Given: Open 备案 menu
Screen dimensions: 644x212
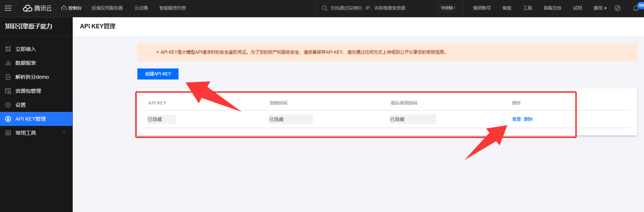Looking at the screenshot, I should [x=507, y=8].
